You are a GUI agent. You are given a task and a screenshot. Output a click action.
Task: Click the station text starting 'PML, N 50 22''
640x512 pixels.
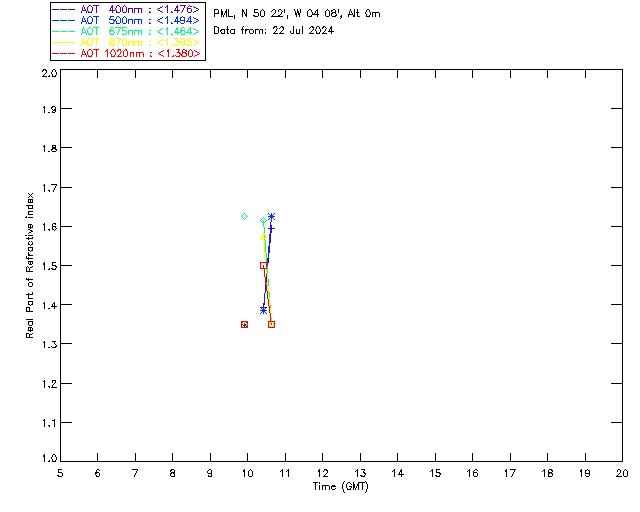[297, 14]
